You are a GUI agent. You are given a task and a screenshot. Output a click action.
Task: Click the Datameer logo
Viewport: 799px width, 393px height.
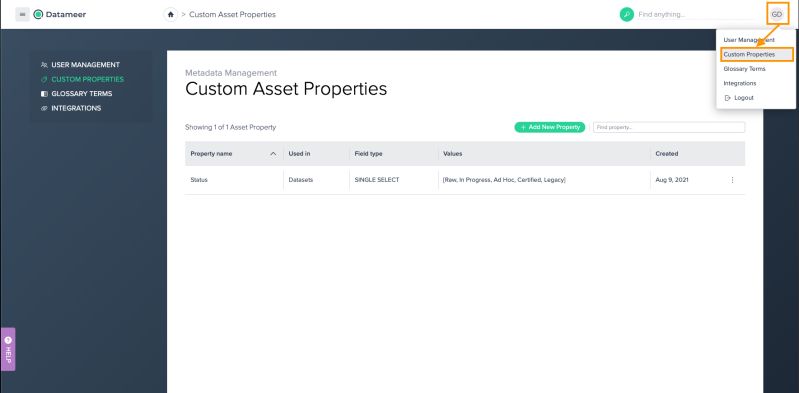click(60, 14)
